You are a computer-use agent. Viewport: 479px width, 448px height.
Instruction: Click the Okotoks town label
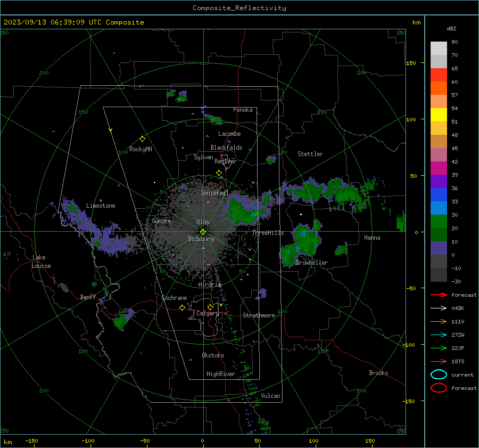click(213, 355)
